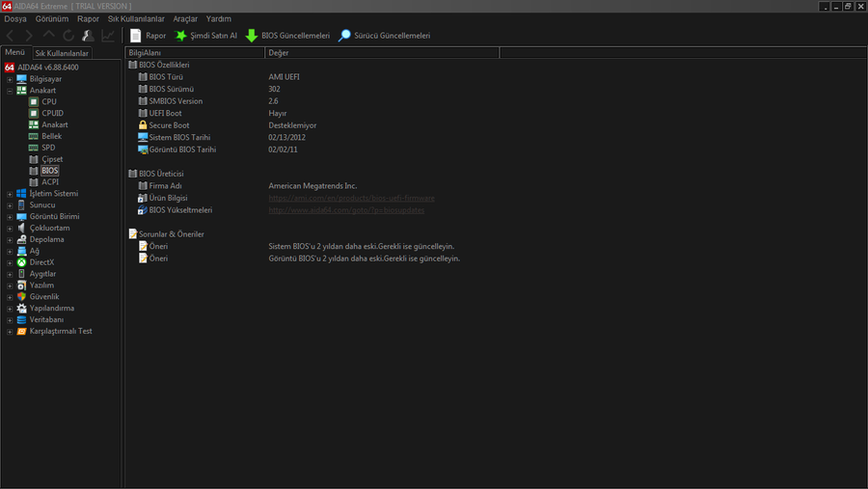The image size is (868, 489).
Task: Open the ami.com Ürün Bilgisi link
Action: click(x=351, y=199)
